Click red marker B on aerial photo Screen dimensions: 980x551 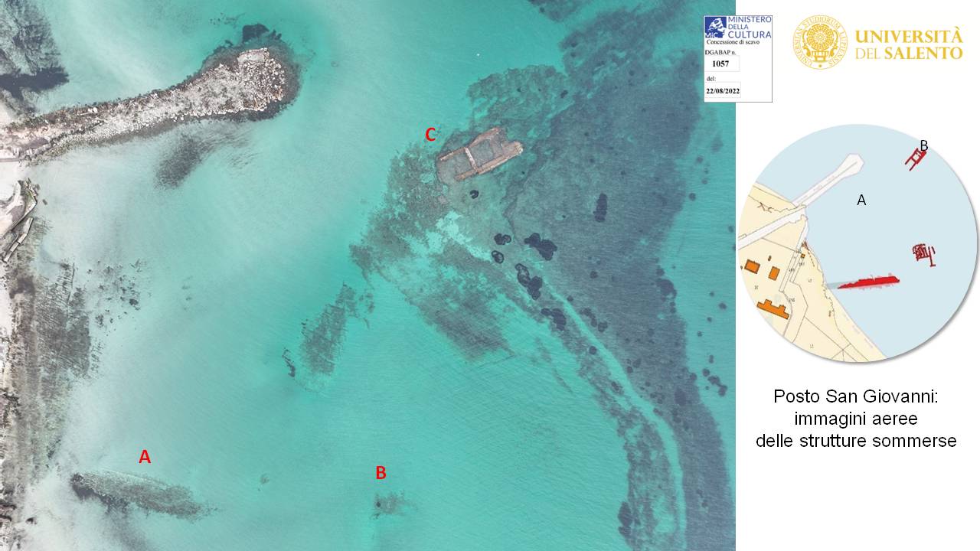click(x=381, y=473)
